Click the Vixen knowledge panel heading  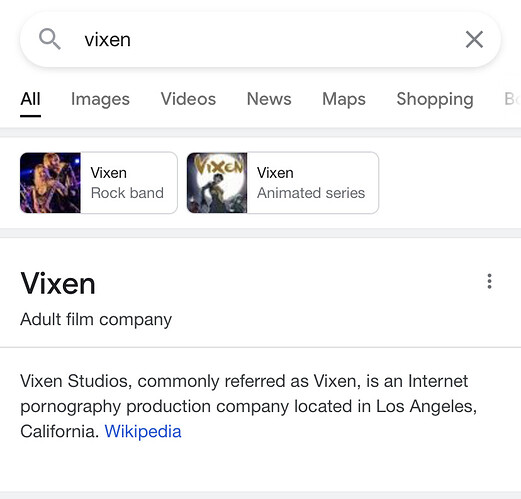click(58, 283)
